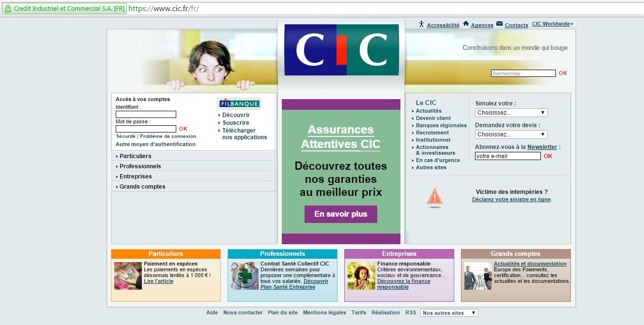Open the Aide footer link
Screen dimensions: 644x325
212,312
